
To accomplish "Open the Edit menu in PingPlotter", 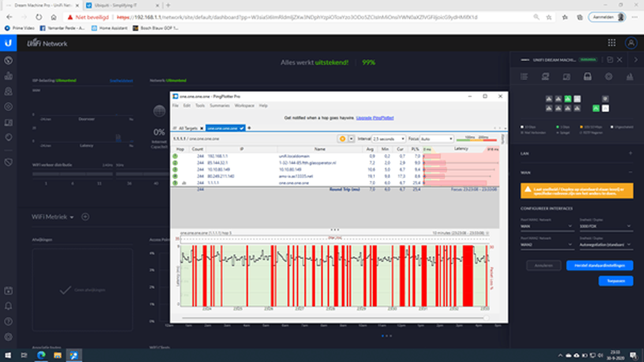I will (x=187, y=105).
